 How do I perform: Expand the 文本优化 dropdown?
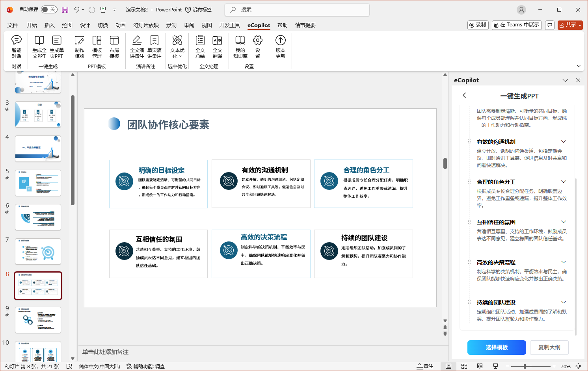tap(177, 46)
